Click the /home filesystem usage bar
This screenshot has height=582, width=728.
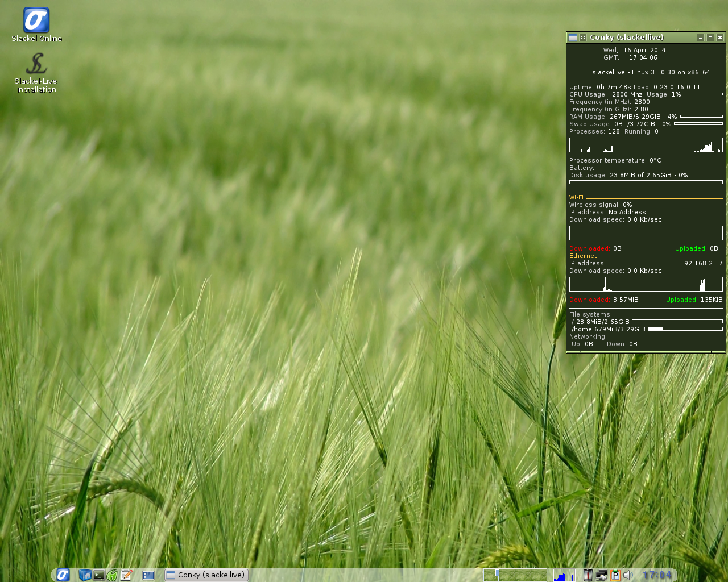tap(685, 329)
